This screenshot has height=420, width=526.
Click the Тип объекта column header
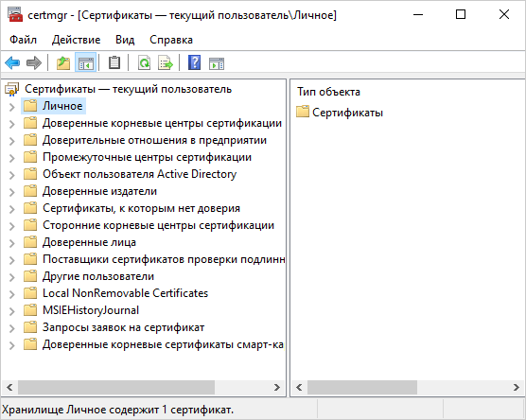pos(329,92)
